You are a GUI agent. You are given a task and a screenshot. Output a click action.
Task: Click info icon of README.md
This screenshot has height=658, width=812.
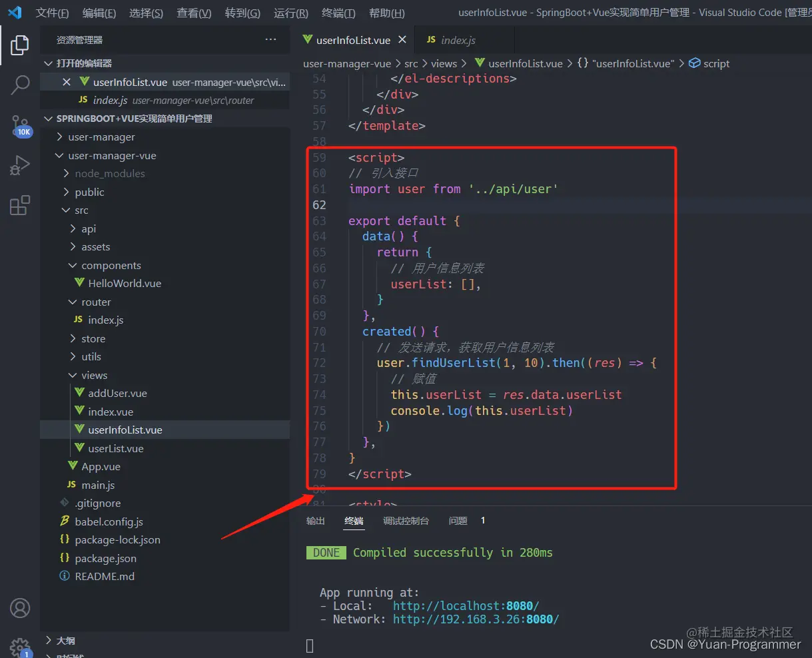click(x=65, y=576)
